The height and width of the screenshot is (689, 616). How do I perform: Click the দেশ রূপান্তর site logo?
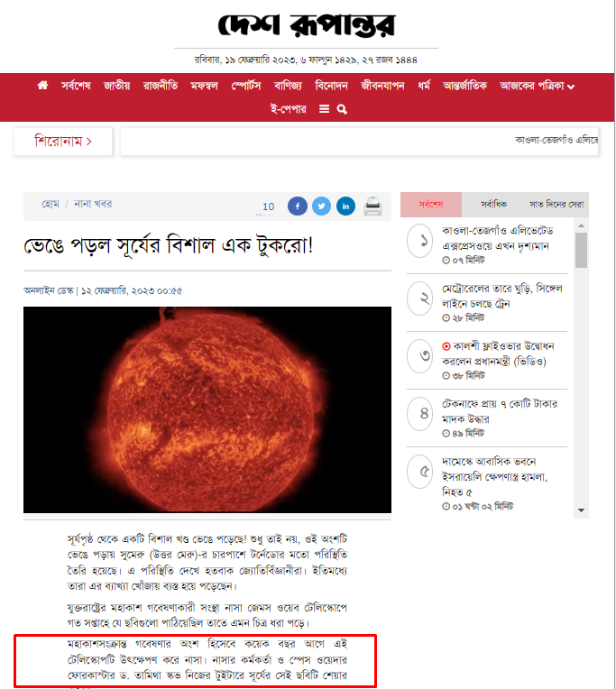pyautogui.click(x=307, y=24)
